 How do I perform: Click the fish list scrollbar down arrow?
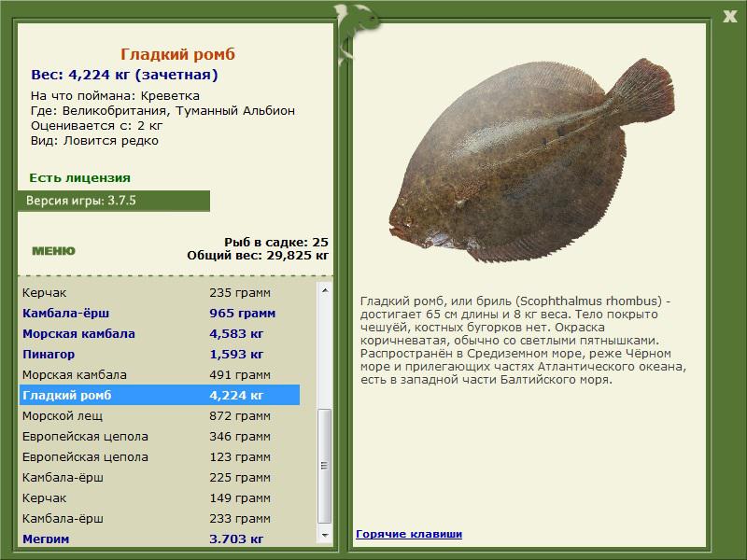click(x=325, y=535)
